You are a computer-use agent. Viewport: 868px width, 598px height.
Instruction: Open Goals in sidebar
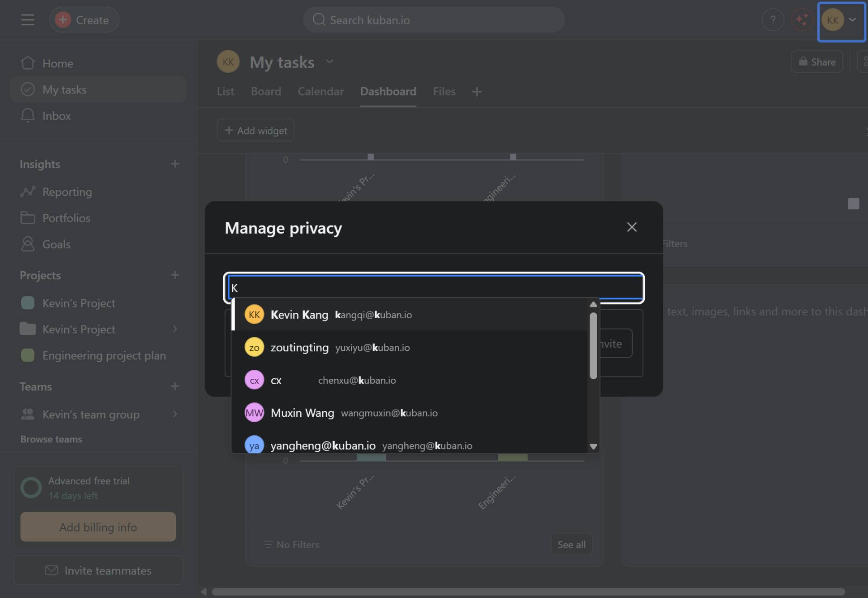pos(98,244)
